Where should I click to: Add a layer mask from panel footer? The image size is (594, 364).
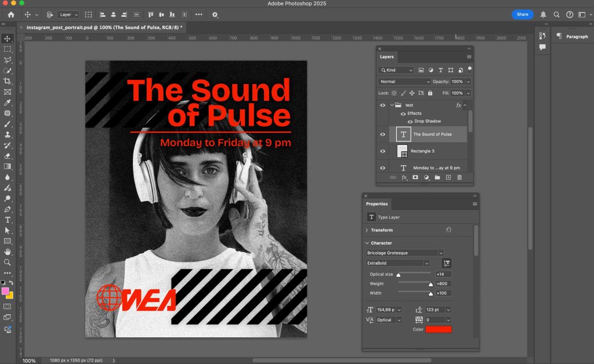415,177
